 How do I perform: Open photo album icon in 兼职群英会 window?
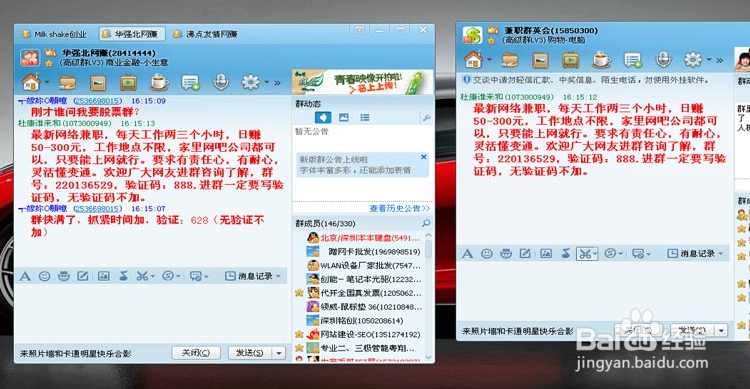coord(540,60)
